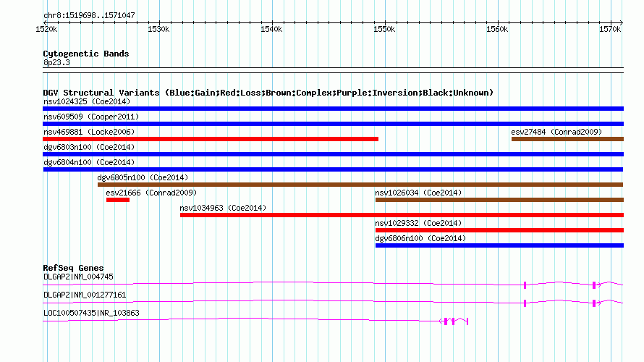Select the esv21666 (Conrad2009) label
This screenshot has width=644, height=362.
point(151,193)
